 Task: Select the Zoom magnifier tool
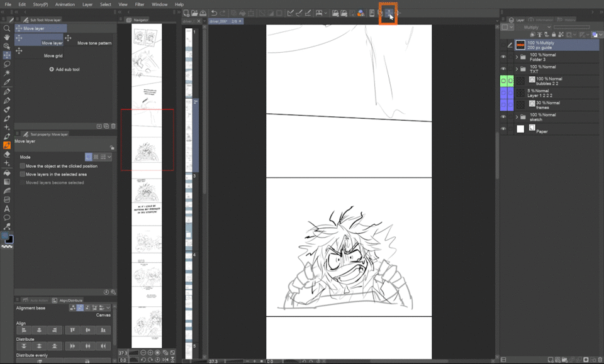point(6,28)
